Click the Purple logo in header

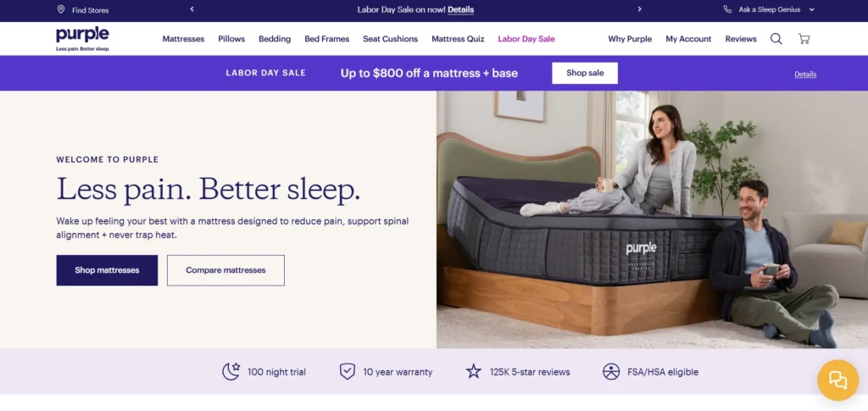click(x=82, y=38)
